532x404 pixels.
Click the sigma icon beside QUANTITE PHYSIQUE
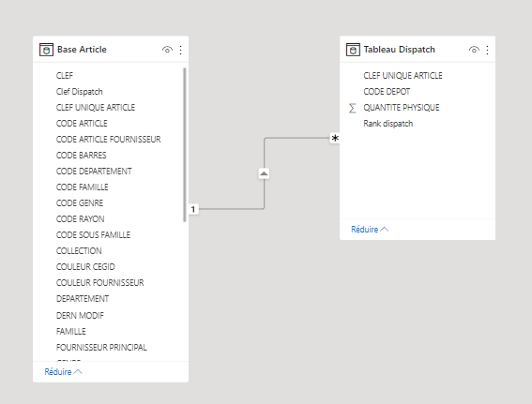click(x=353, y=108)
